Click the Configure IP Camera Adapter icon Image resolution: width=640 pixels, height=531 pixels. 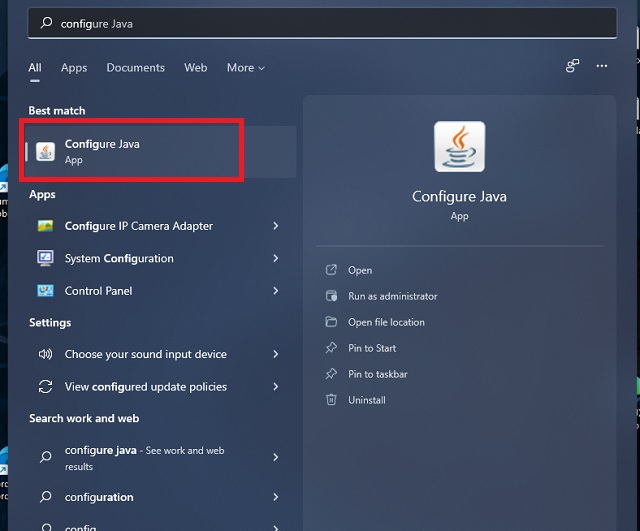(45, 226)
